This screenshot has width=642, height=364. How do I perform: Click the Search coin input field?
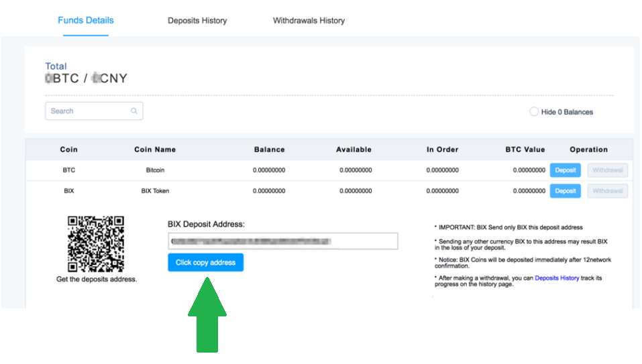pos(94,111)
